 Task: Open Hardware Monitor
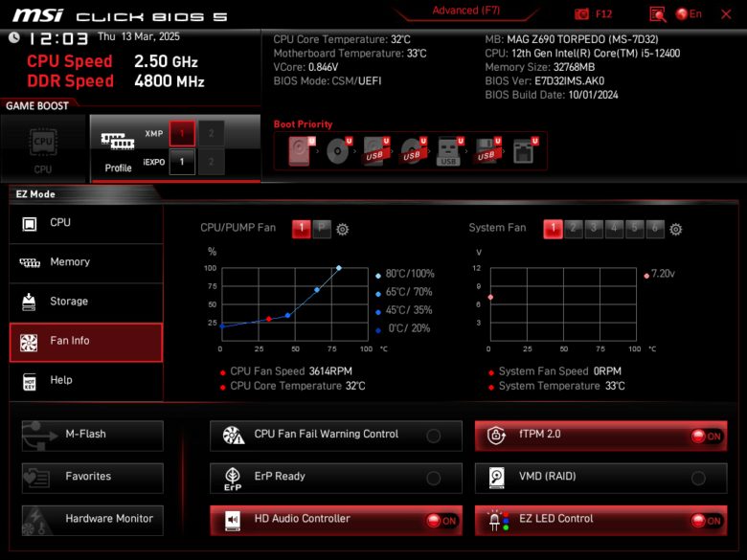(x=93, y=520)
